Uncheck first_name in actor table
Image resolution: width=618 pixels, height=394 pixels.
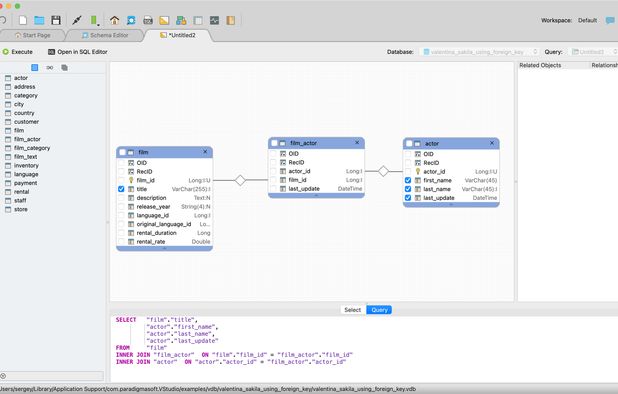click(x=408, y=180)
